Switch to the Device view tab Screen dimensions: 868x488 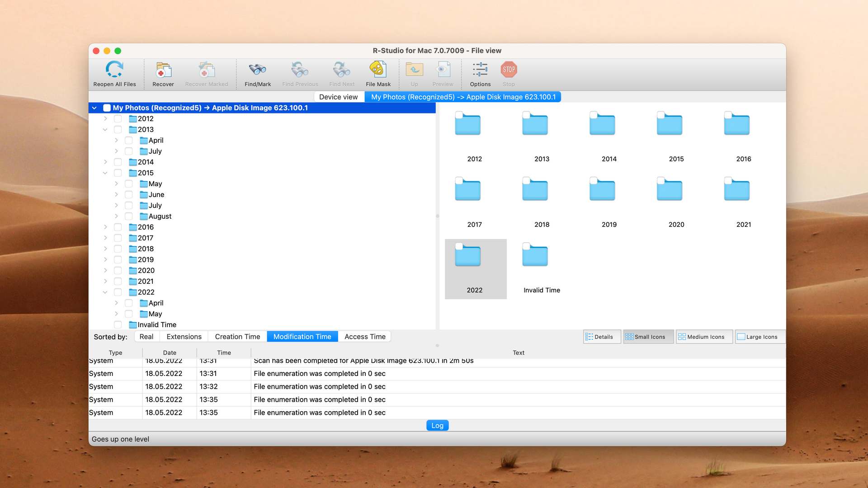[x=339, y=97]
